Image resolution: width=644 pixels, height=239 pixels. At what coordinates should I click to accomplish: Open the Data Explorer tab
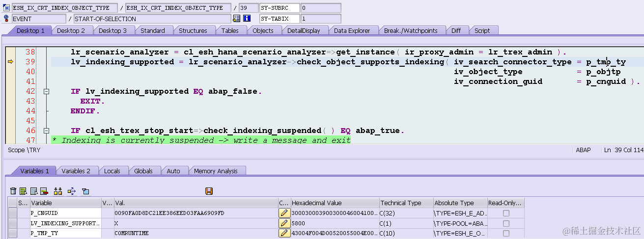click(352, 30)
